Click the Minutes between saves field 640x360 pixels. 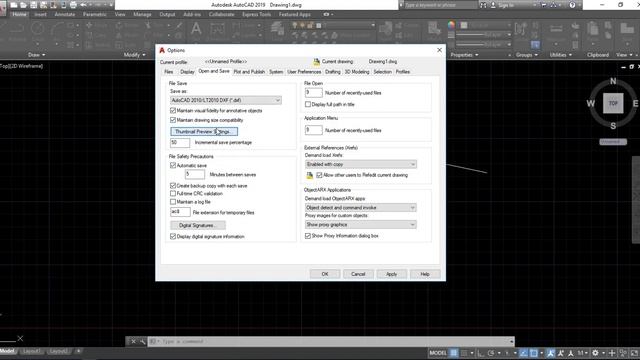tap(195, 175)
